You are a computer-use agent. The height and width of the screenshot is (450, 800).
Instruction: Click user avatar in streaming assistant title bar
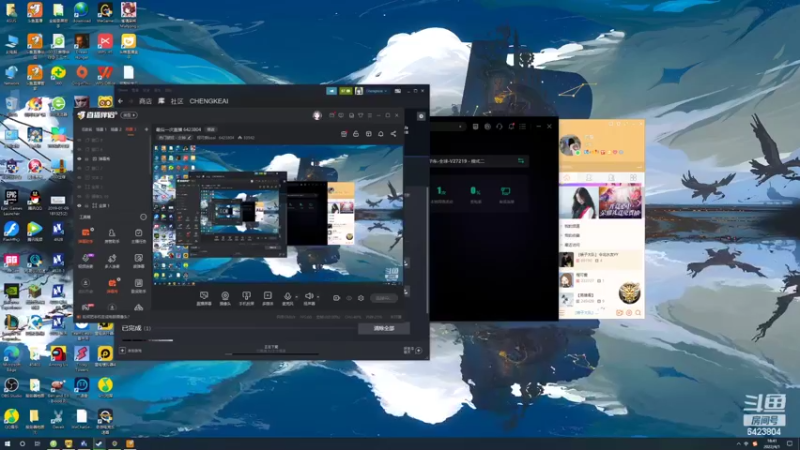317,115
